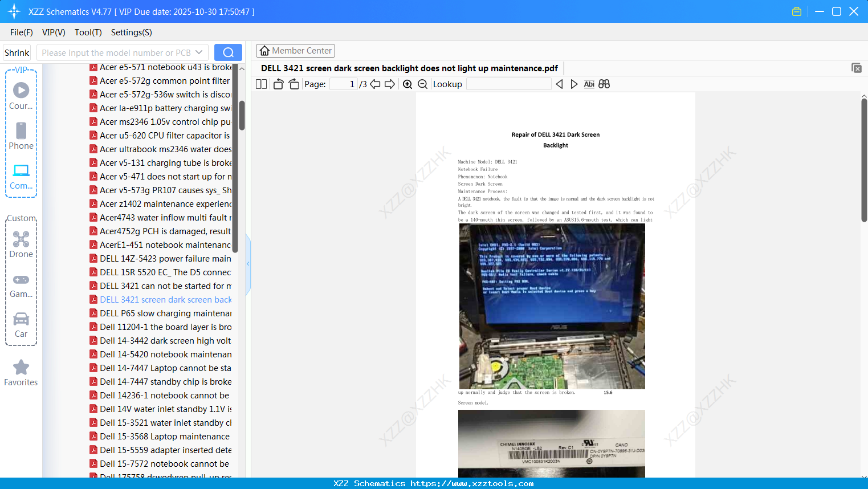Open 'Acer e5-572g common point filter' file

click(x=161, y=81)
